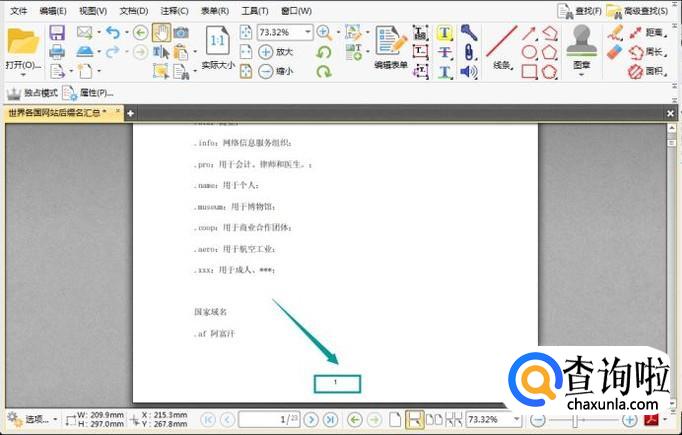The height and width of the screenshot is (435, 682).
Task: Select the Eraser tool
Action: click(x=615, y=52)
